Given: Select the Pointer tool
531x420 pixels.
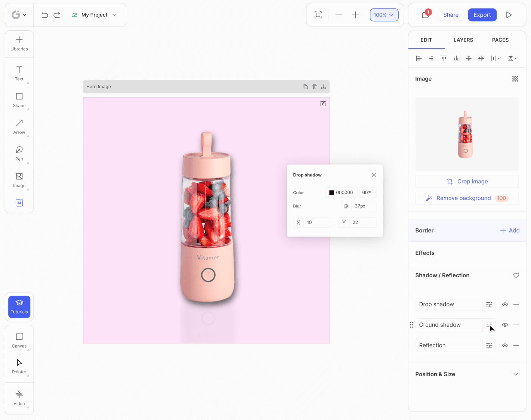Looking at the screenshot, I should [x=19, y=366].
